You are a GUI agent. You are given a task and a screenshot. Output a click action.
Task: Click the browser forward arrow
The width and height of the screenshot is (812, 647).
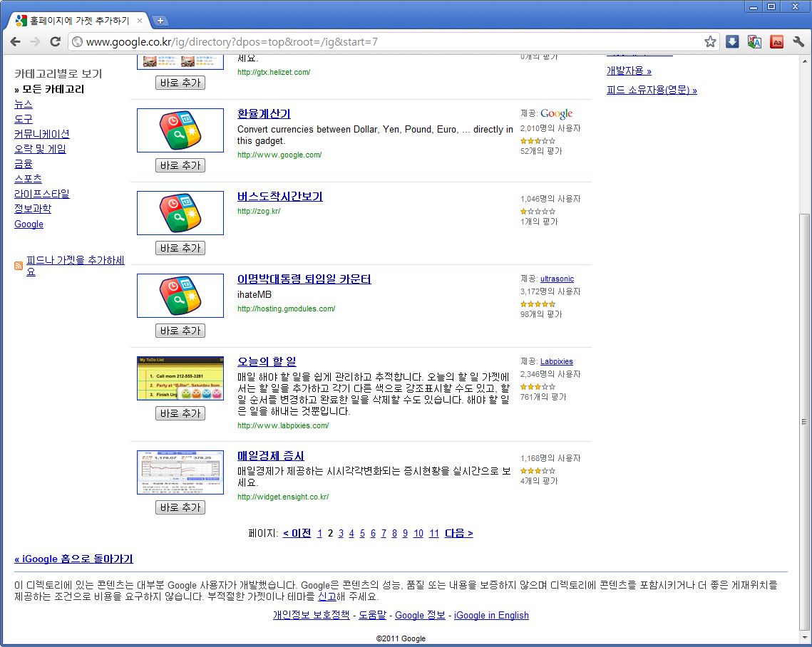tap(35, 42)
